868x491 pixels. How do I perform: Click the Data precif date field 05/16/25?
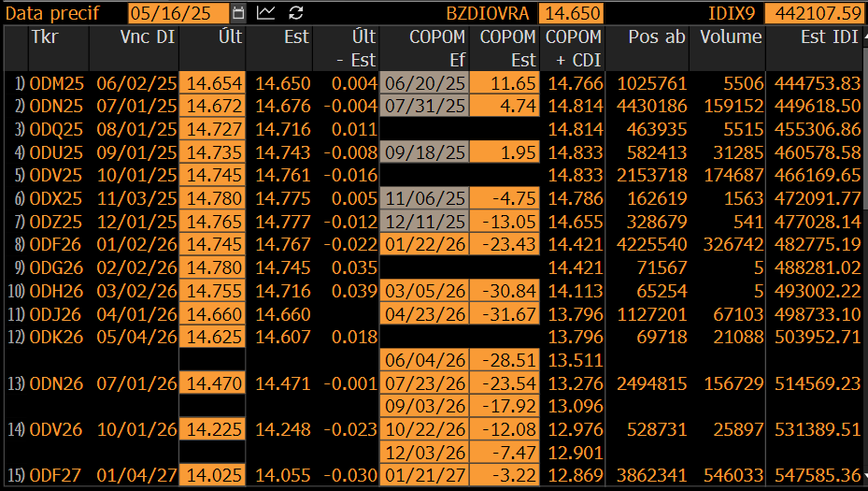point(178,13)
